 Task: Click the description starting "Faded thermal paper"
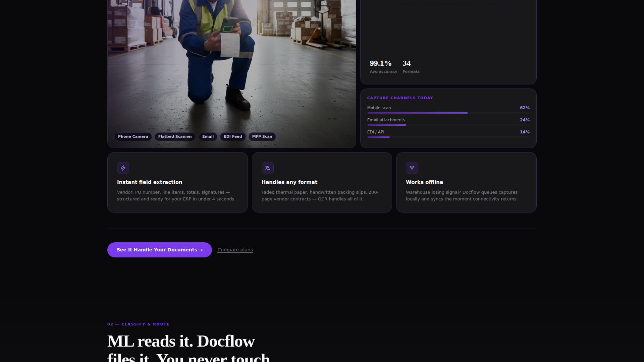tap(320, 195)
